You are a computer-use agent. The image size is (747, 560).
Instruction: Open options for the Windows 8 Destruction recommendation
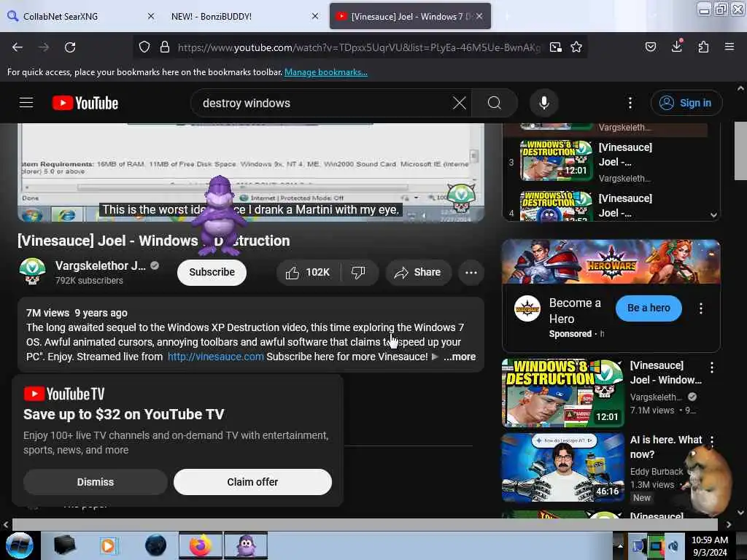point(712,367)
